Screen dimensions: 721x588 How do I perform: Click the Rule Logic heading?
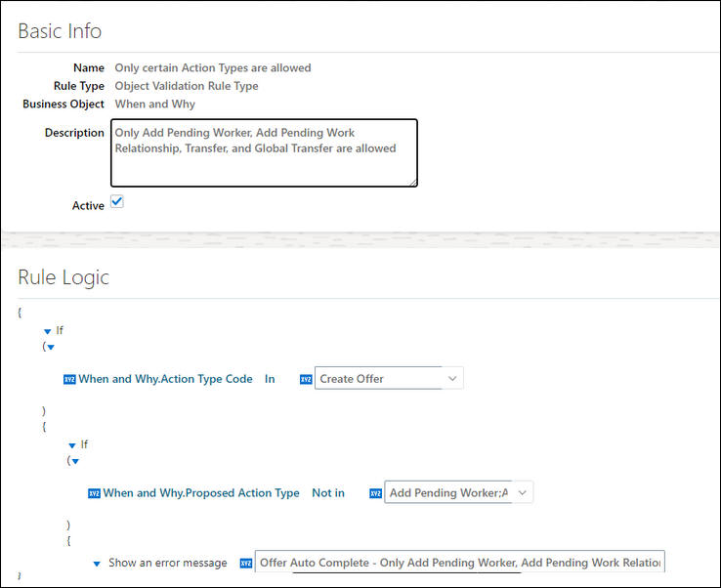(64, 277)
